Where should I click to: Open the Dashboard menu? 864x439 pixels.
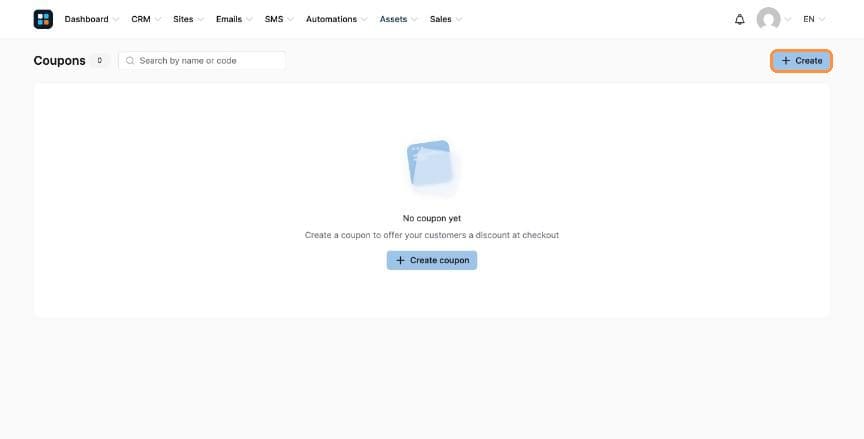(x=87, y=19)
